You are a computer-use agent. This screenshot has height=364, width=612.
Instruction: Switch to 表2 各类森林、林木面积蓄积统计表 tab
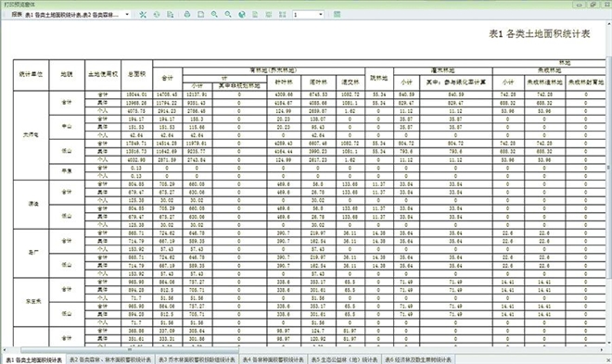(110, 359)
